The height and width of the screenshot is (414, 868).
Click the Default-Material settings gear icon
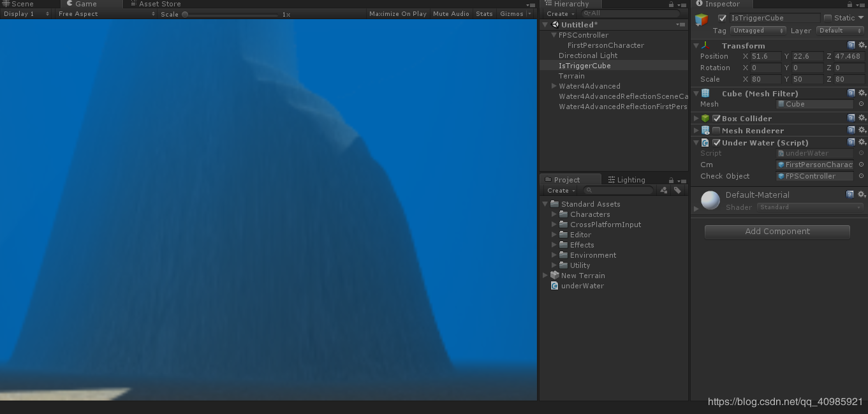863,195
